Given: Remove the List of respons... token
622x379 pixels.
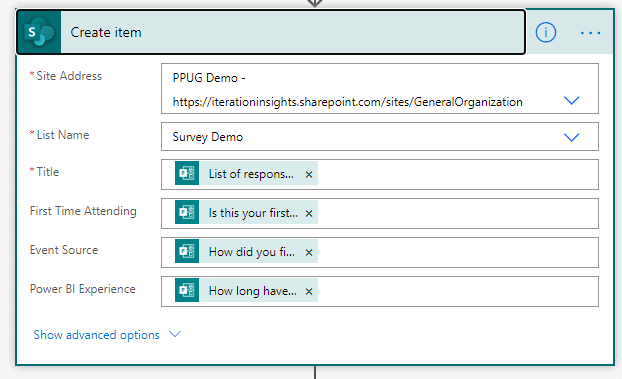Looking at the screenshot, I should point(309,174).
